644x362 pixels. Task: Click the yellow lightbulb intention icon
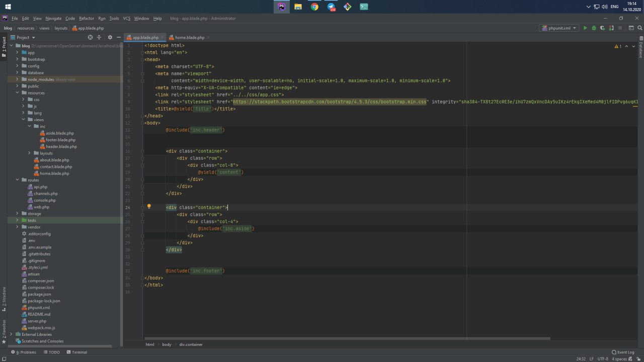click(149, 207)
